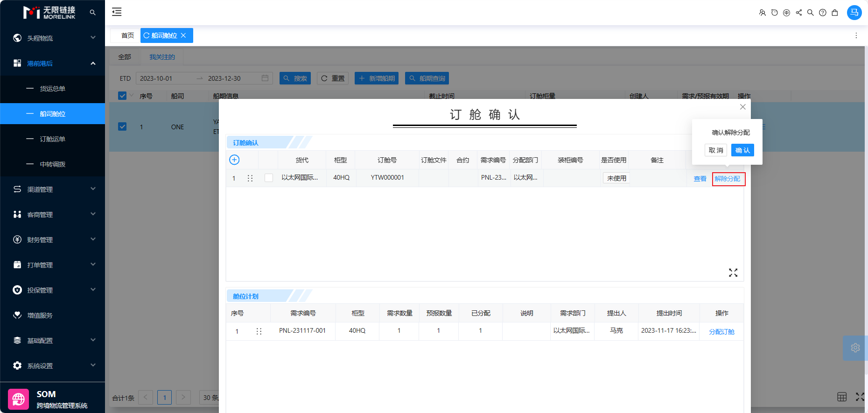
Task: Expand the 打单管理 menu
Action: pyautogui.click(x=52, y=265)
